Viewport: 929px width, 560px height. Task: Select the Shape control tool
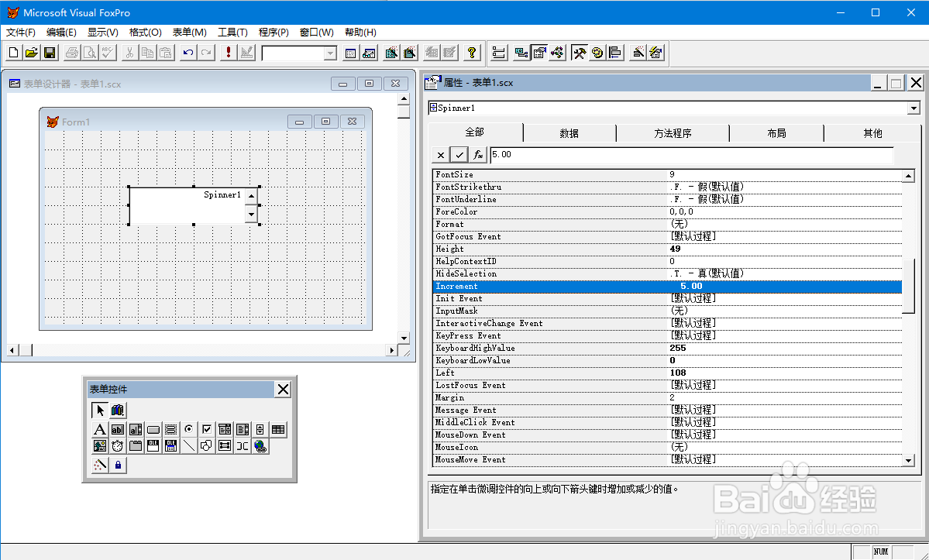tap(207, 445)
